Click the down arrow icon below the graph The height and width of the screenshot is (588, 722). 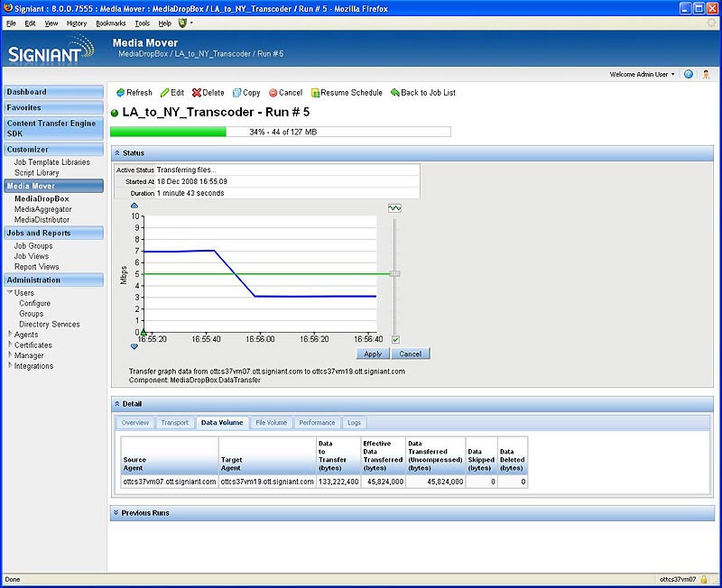click(134, 346)
